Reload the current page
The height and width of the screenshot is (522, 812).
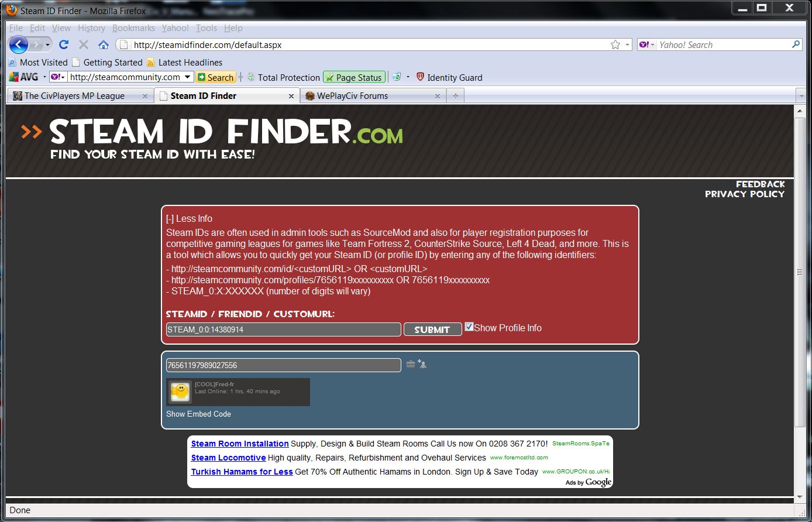(64, 44)
